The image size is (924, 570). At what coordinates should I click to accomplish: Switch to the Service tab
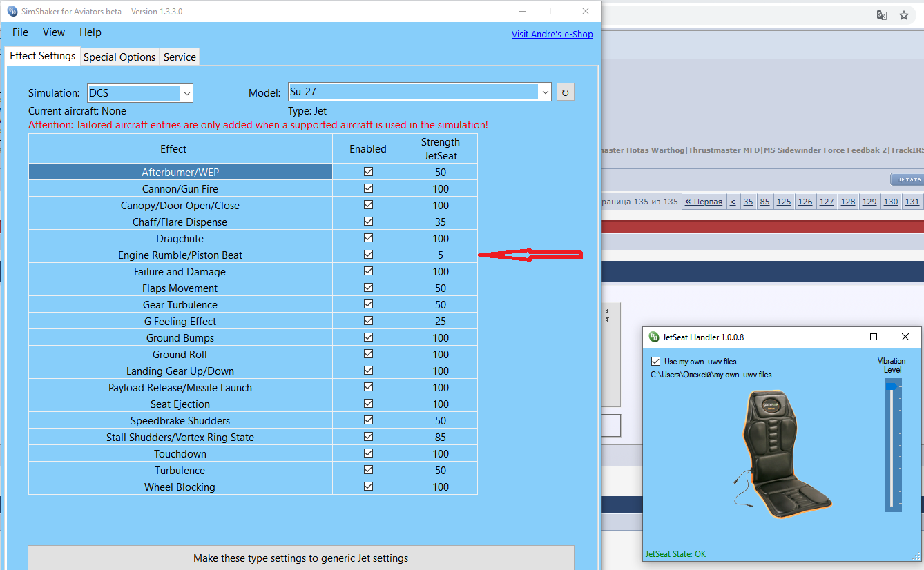click(180, 57)
